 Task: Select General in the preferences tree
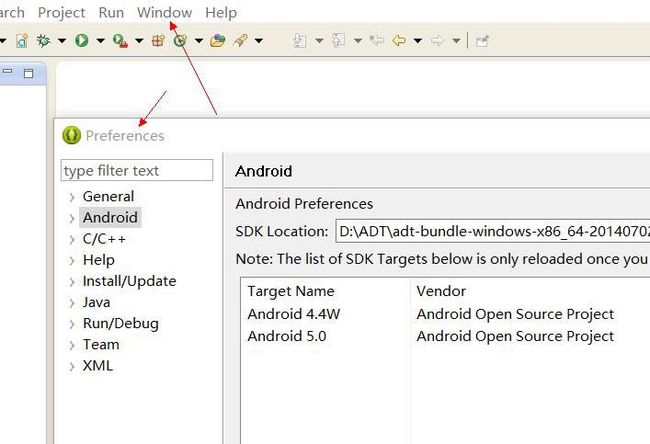point(108,196)
